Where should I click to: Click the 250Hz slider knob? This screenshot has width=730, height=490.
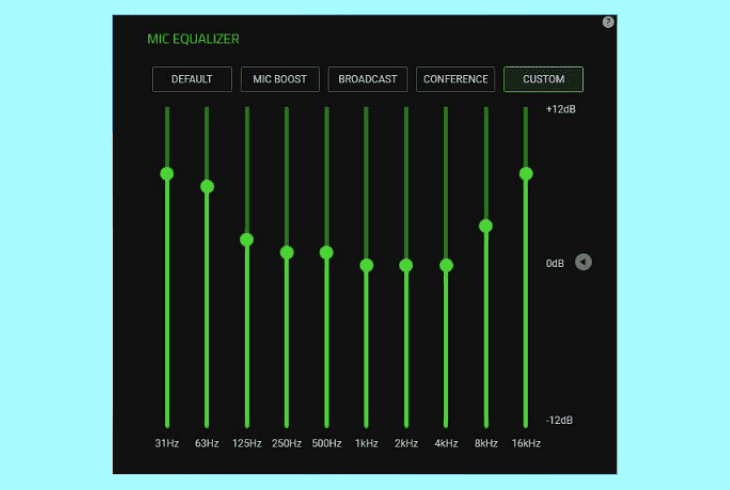coord(287,253)
